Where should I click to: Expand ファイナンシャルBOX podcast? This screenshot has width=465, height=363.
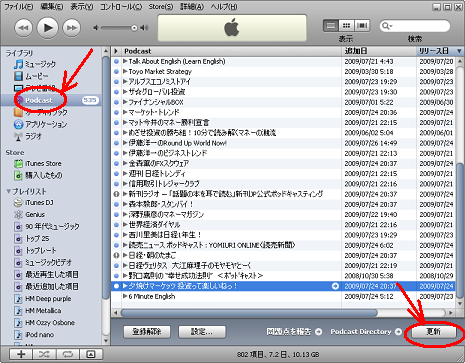pyautogui.click(x=125, y=102)
